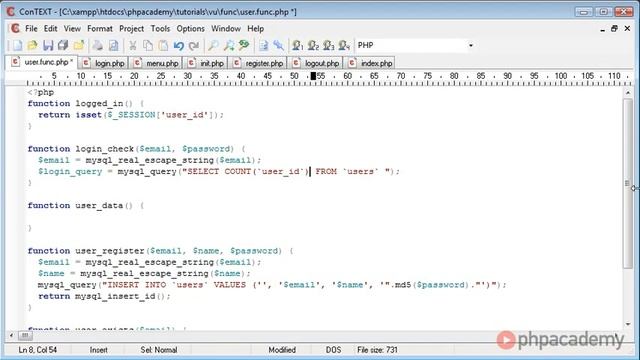
Task: Click the ConTEXT icon in the menu bar
Action: pos(15,29)
